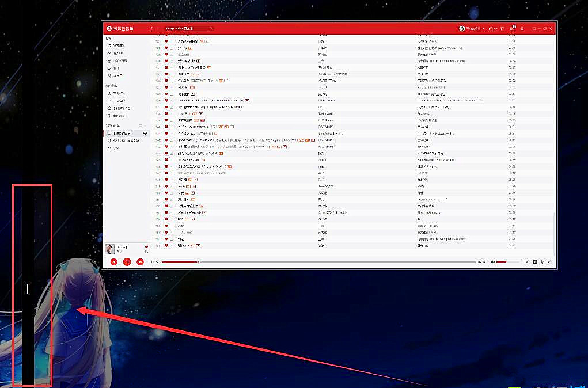Mute audio via the speaker icon
This screenshot has height=388, width=588.
click(493, 262)
